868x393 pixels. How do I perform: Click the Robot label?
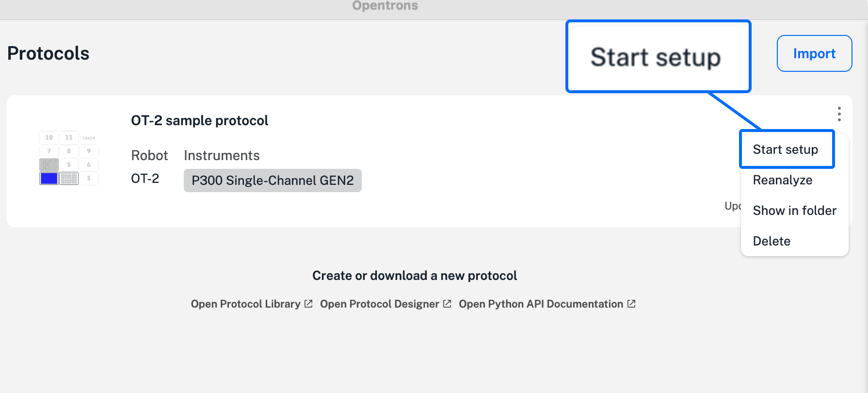pos(149,155)
